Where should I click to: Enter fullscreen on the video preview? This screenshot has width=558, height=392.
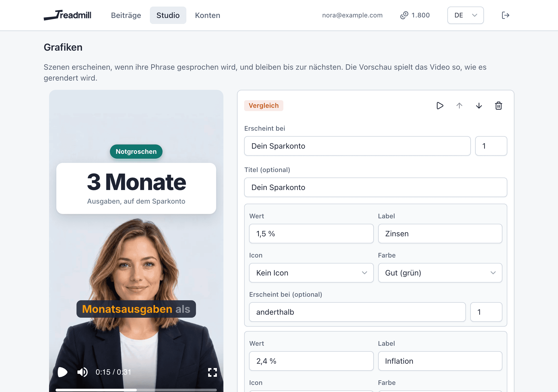tap(213, 372)
